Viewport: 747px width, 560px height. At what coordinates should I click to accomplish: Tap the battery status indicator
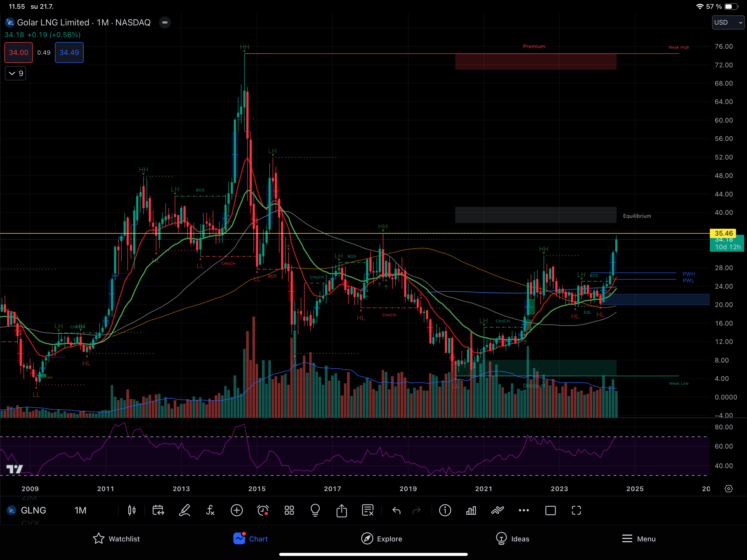pyautogui.click(x=732, y=6)
